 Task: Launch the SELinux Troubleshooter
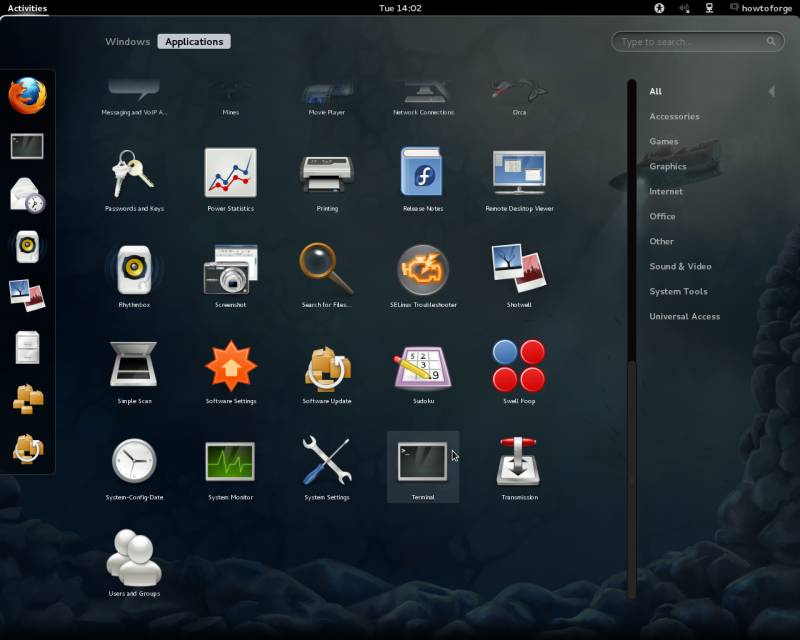click(422, 268)
